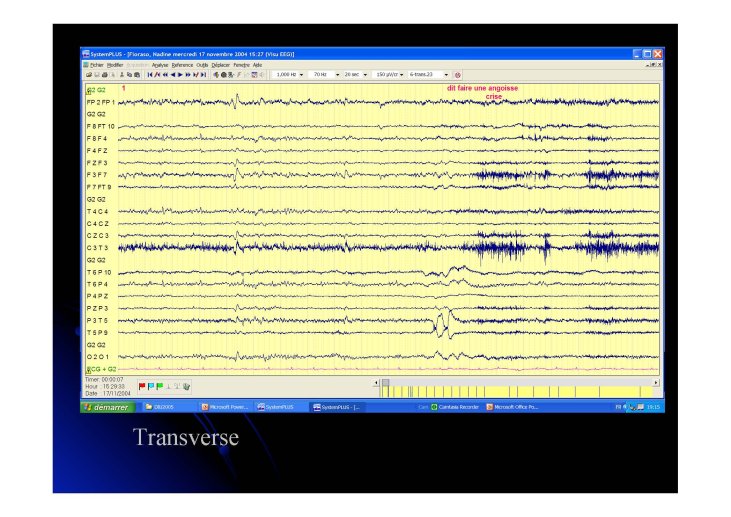Fast forward the EEG trace

point(187,75)
